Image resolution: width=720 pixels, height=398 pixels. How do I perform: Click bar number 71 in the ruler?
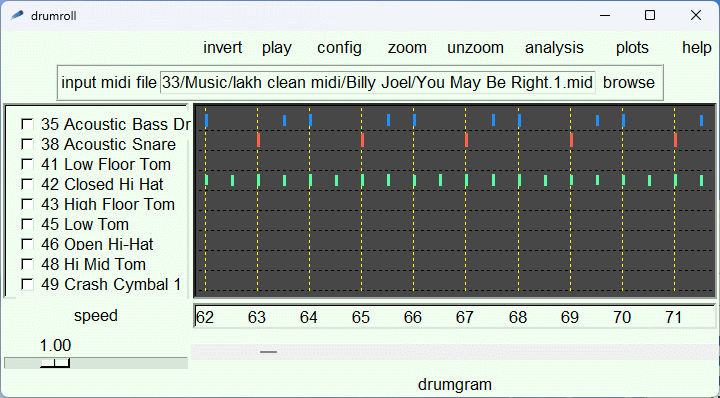coord(674,317)
